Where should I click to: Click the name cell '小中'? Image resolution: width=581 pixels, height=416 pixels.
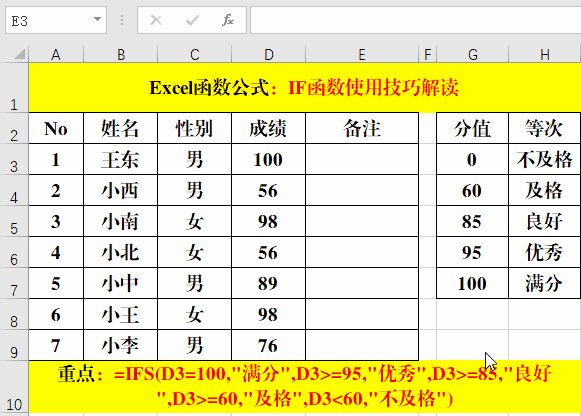(x=121, y=283)
